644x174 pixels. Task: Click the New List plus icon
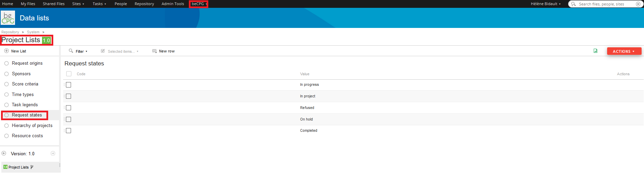[6, 51]
